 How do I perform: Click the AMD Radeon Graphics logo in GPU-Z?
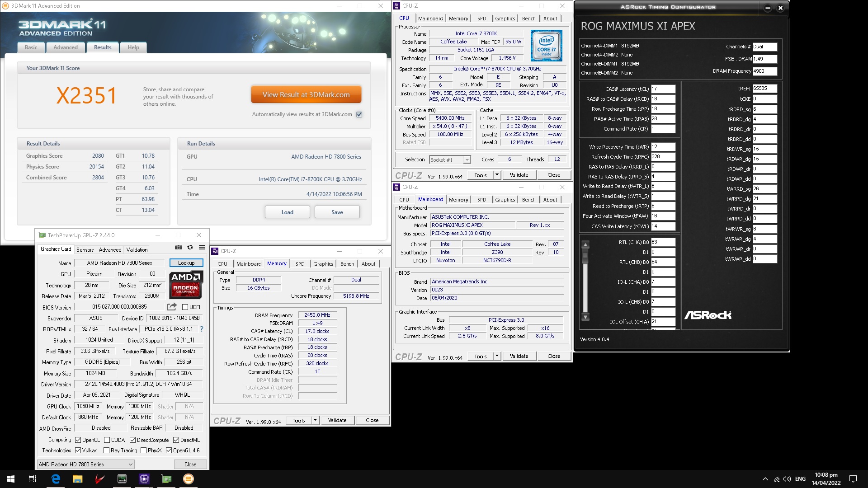(186, 285)
